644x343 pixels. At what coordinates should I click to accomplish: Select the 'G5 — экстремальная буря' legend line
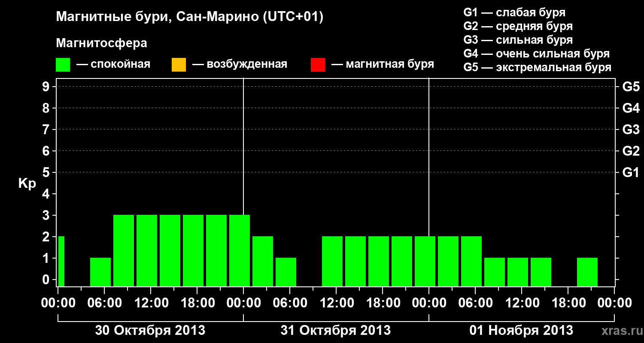coord(538,67)
